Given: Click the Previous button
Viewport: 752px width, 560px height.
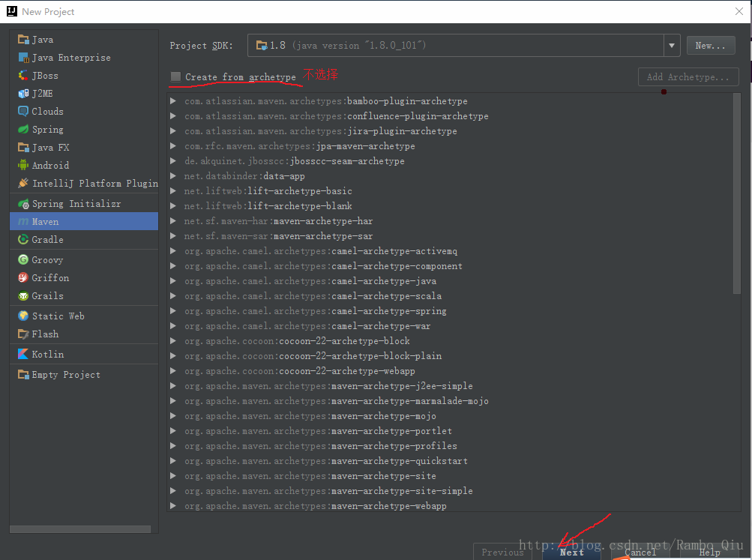Looking at the screenshot, I should [502, 552].
